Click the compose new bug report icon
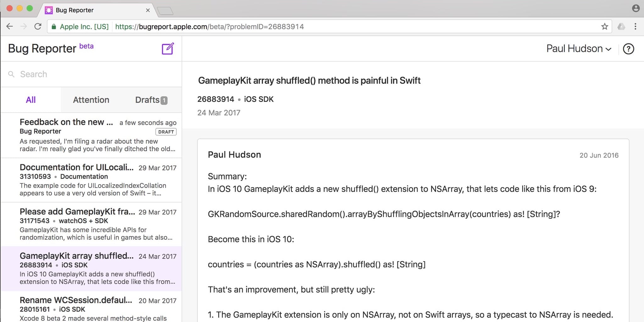Viewport: 644px width, 322px height. pyautogui.click(x=168, y=49)
